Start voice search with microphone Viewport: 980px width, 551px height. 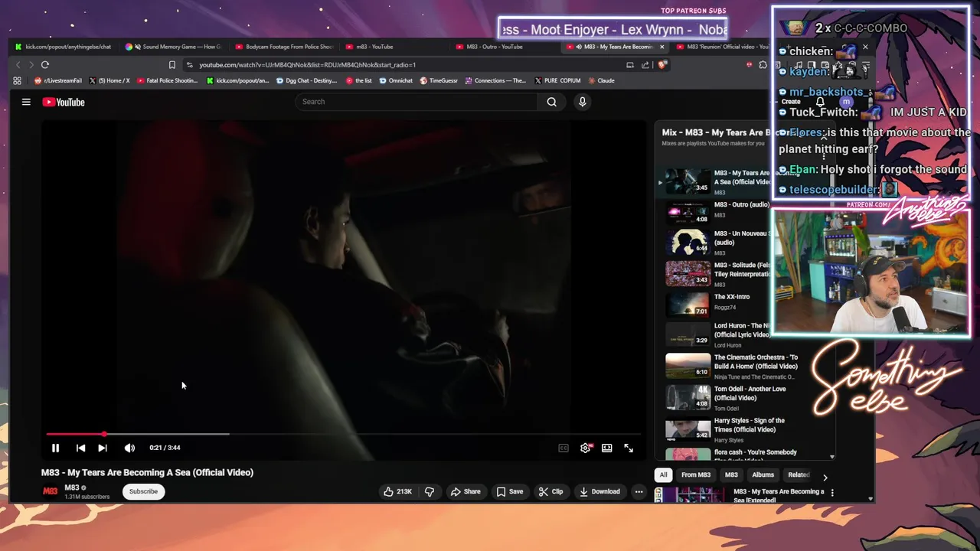click(x=583, y=102)
